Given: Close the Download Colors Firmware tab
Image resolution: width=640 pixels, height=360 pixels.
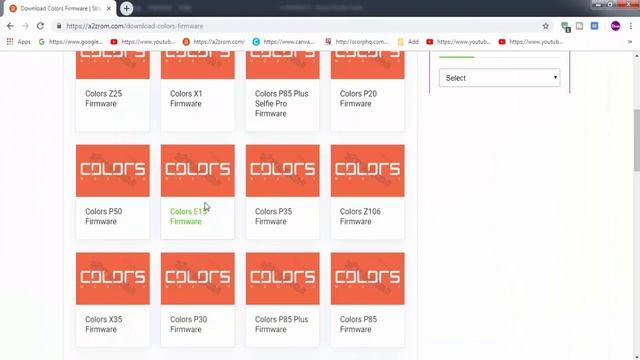Looking at the screenshot, I should click(109, 8).
